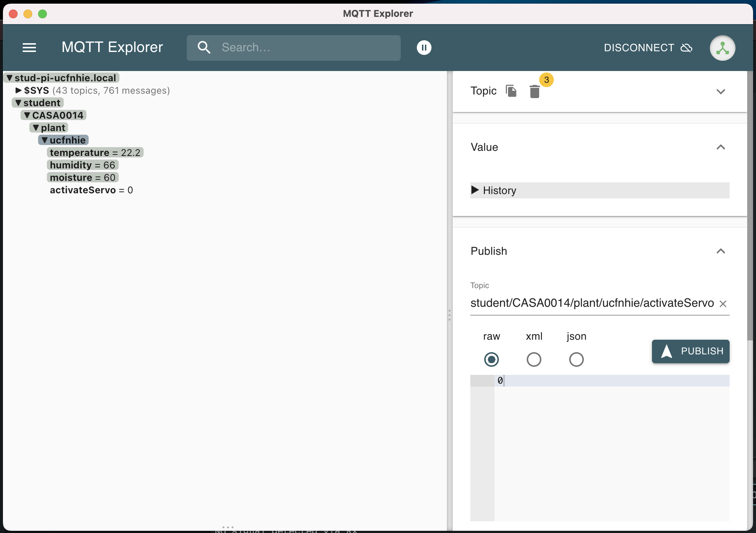
Task: Click the search magnifier icon
Action: pyautogui.click(x=204, y=48)
